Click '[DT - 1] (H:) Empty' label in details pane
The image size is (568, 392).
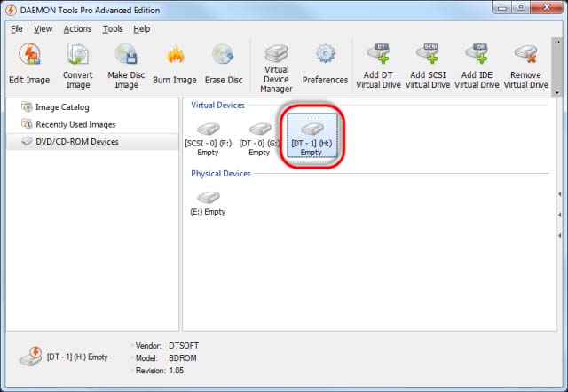click(x=77, y=357)
